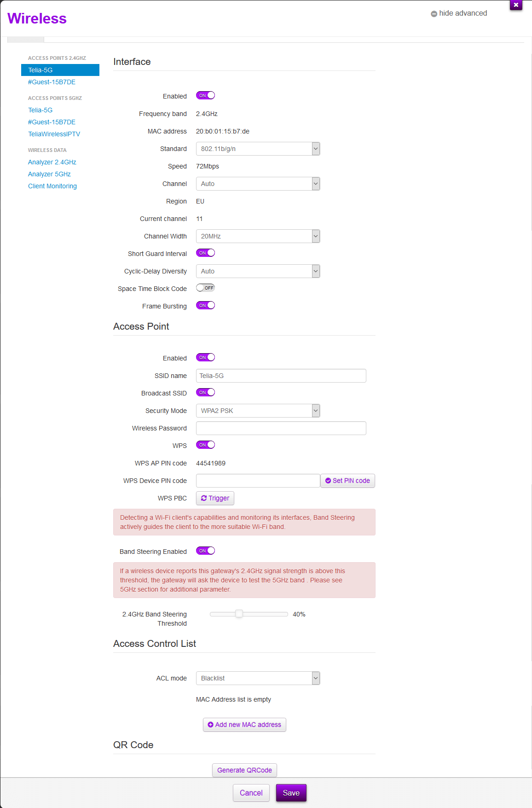Viewport: 532px width, 808px height.
Task: Click the Wireless Password input field
Action: pos(281,428)
